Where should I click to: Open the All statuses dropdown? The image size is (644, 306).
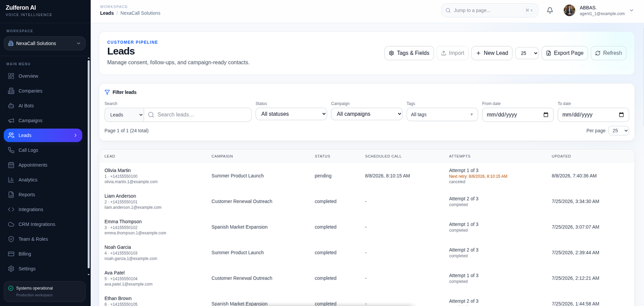pos(291,114)
